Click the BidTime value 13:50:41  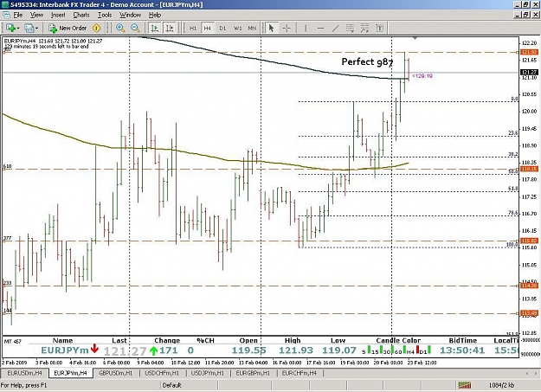pyautogui.click(x=462, y=350)
